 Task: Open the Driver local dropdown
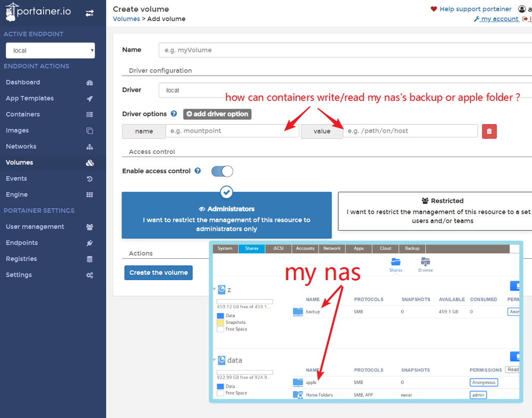pyautogui.click(x=345, y=90)
